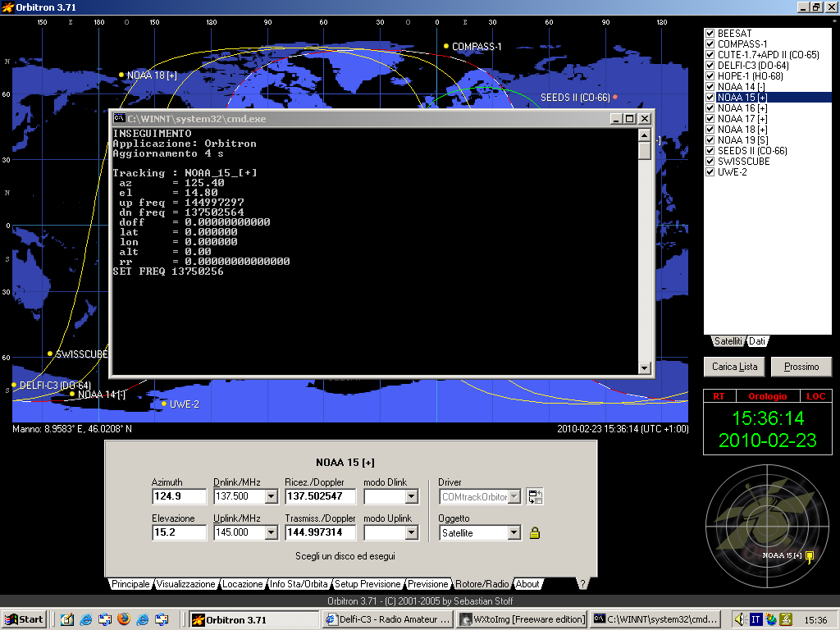Switch to the Info Sta/Orbita tab
This screenshot has width=840, height=630.
[299, 584]
